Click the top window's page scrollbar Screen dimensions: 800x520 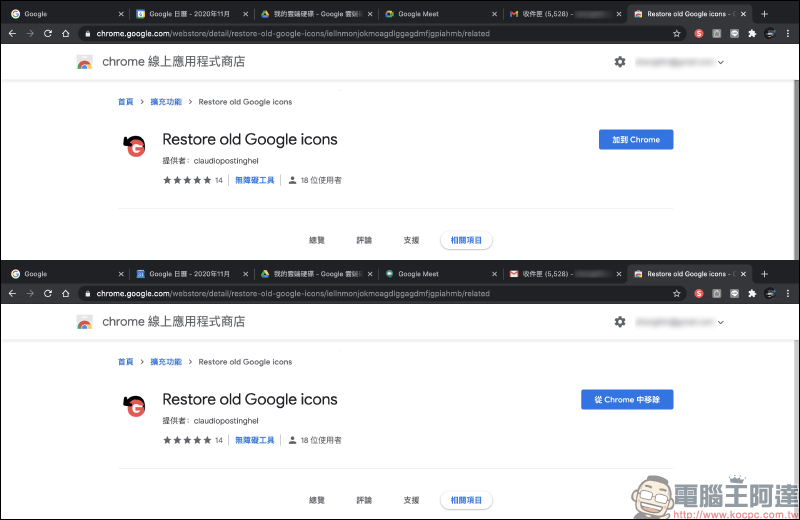[x=796, y=170]
